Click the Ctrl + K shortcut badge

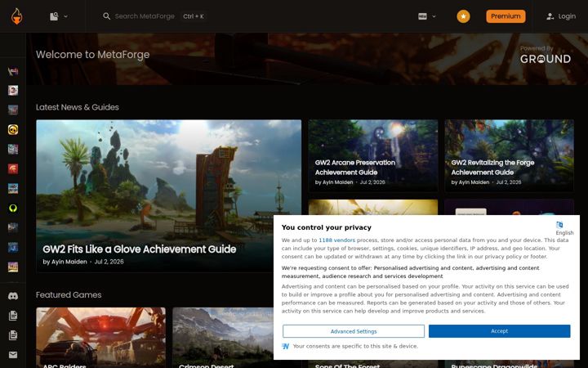click(x=194, y=16)
